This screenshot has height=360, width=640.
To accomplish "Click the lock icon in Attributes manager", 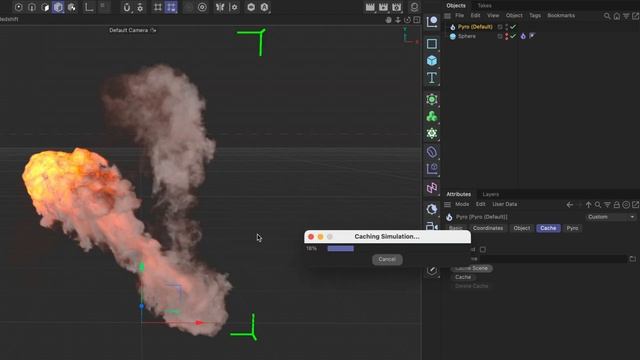I will tap(617, 204).
